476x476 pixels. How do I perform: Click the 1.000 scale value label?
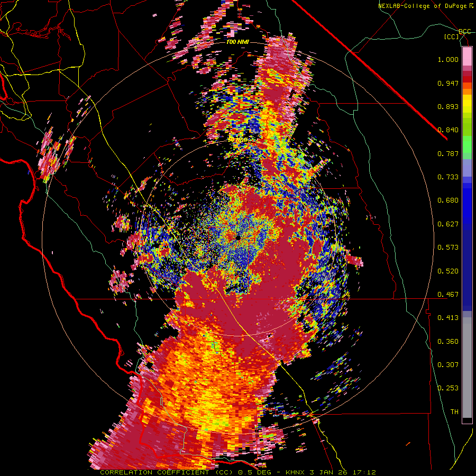tap(448, 59)
